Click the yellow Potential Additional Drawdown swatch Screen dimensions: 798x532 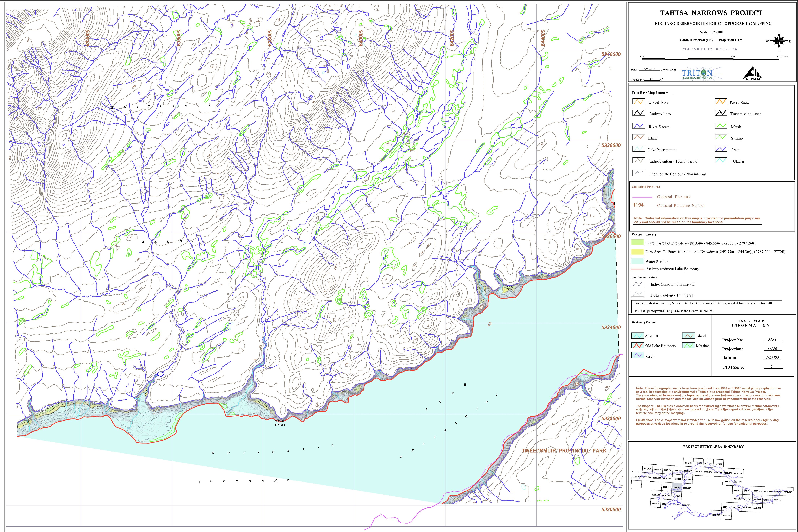point(638,252)
